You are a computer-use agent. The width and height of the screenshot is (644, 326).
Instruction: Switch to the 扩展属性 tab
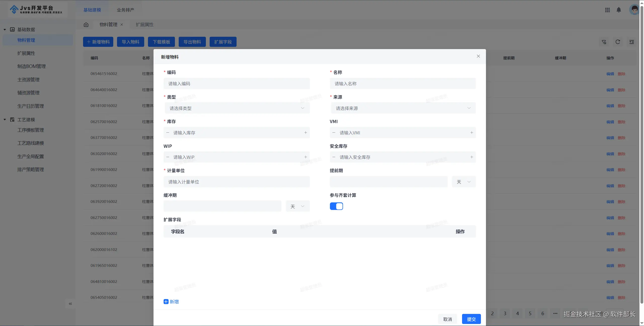144,25
